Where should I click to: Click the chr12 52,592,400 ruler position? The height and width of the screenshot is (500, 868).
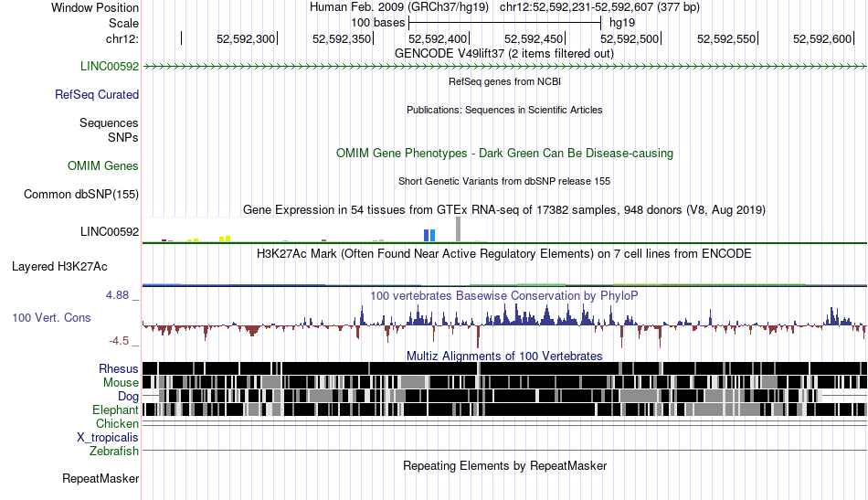pos(438,38)
